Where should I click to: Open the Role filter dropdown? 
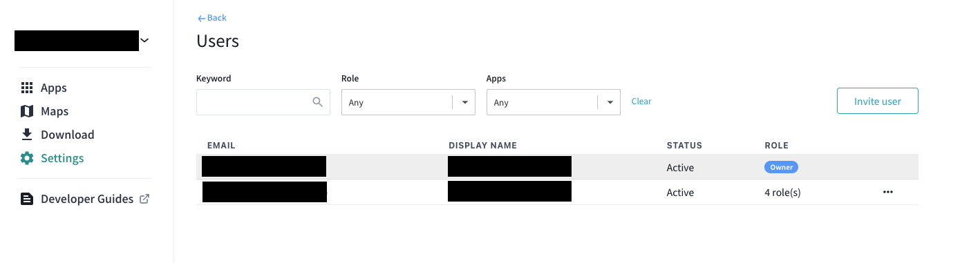coord(408,102)
